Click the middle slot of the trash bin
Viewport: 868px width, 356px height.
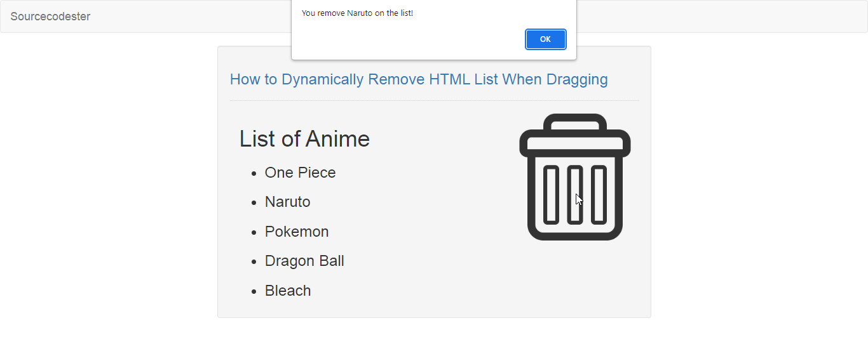575,195
